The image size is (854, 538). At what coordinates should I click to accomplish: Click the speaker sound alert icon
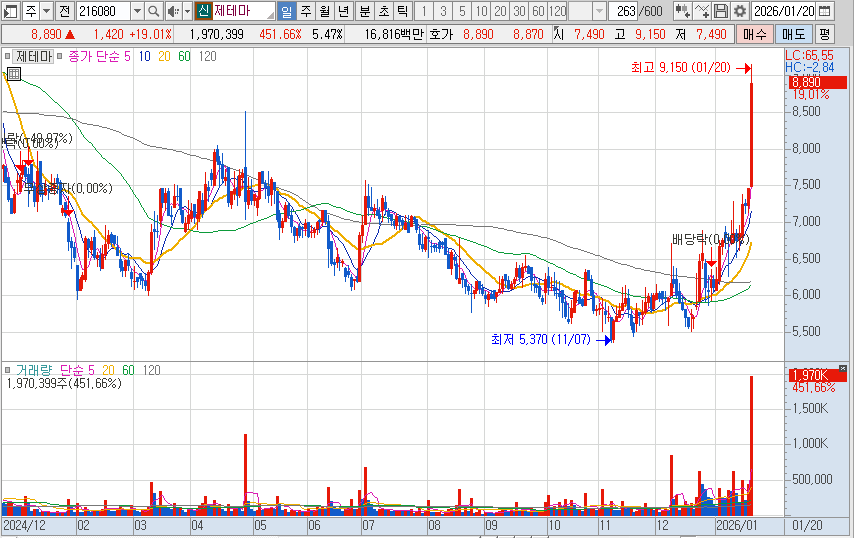click(x=173, y=10)
